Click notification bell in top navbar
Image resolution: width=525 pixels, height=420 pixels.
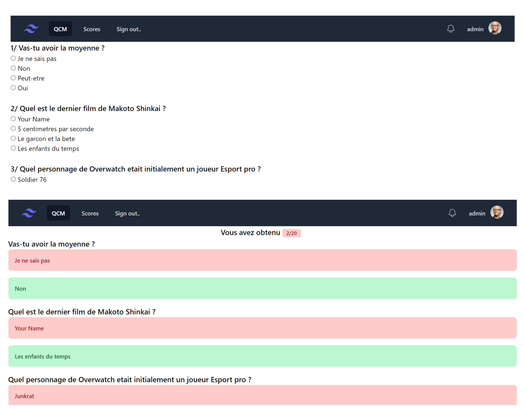pyautogui.click(x=450, y=29)
